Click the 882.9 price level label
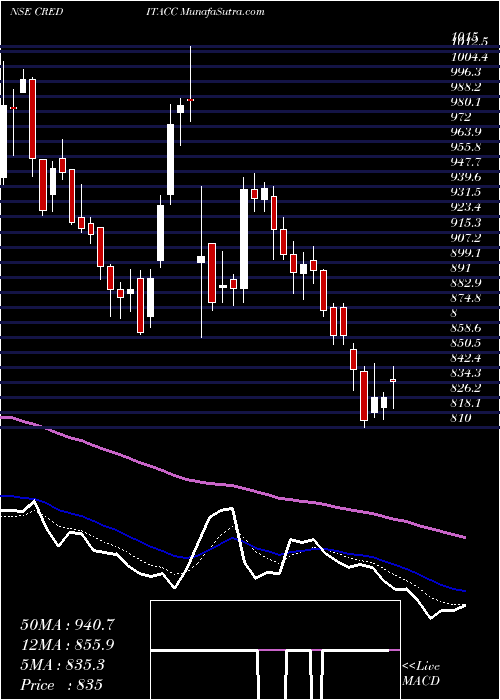 click(x=468, y=283)
